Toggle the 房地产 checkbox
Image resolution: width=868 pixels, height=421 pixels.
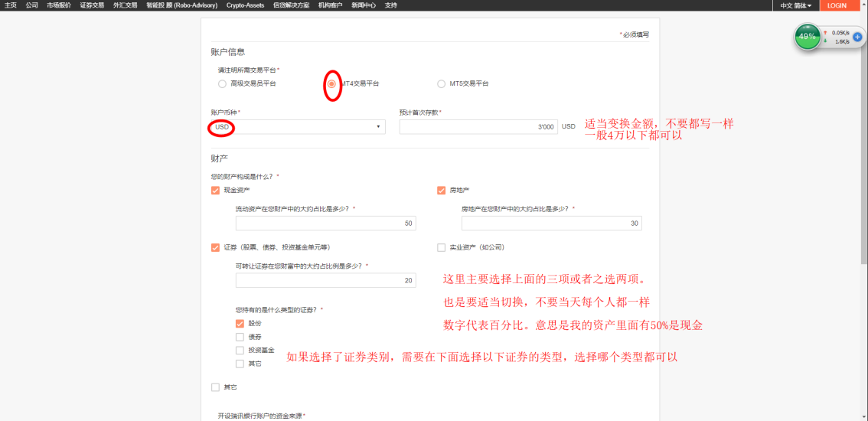[441, 191]
